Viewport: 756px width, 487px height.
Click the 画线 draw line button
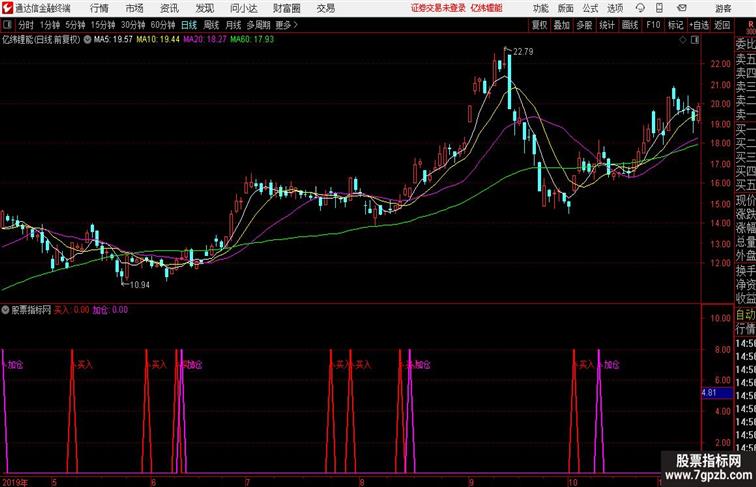point(630,25)
